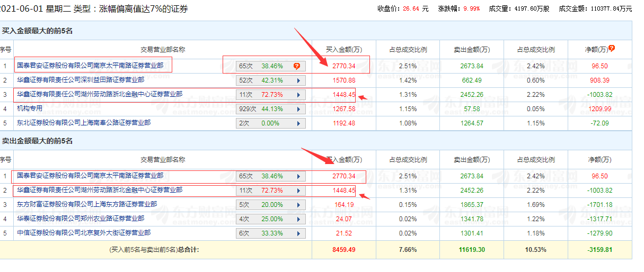The width and height of the screenshot is (644, 272).
Task: Open 华泰证券郑州农业路证券营业部 link
Action: (x=81, y=219)
